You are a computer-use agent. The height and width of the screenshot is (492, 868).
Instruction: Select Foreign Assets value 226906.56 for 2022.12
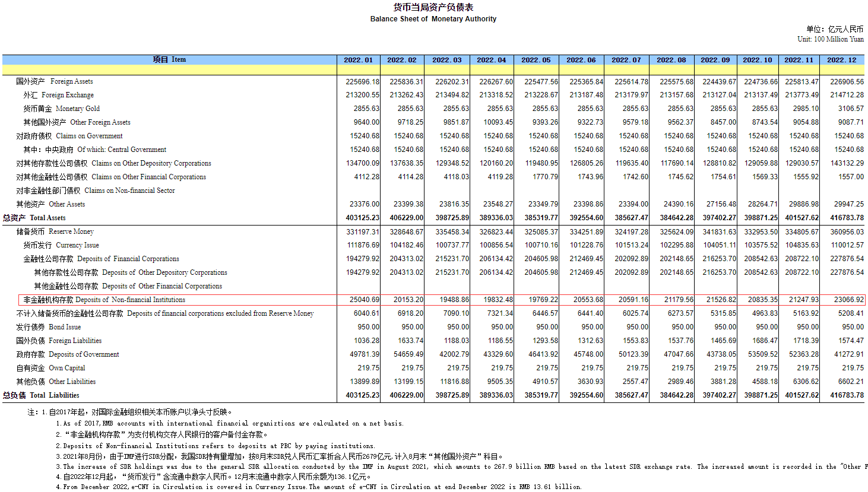(847, 82)
